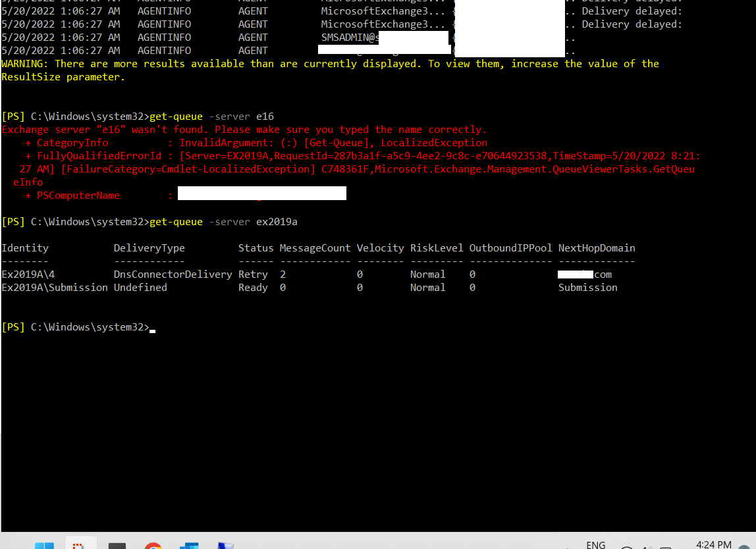This screenshot has width=756, height=549.
Task: Click the '+ FullyQualifiedErrorId' error label
Action: click(x=93, y=156)
